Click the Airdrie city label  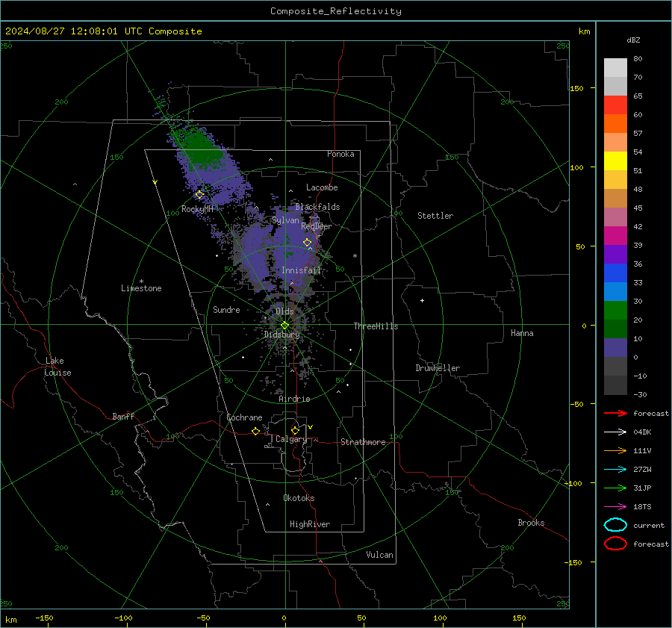click(x=294, y=399)
